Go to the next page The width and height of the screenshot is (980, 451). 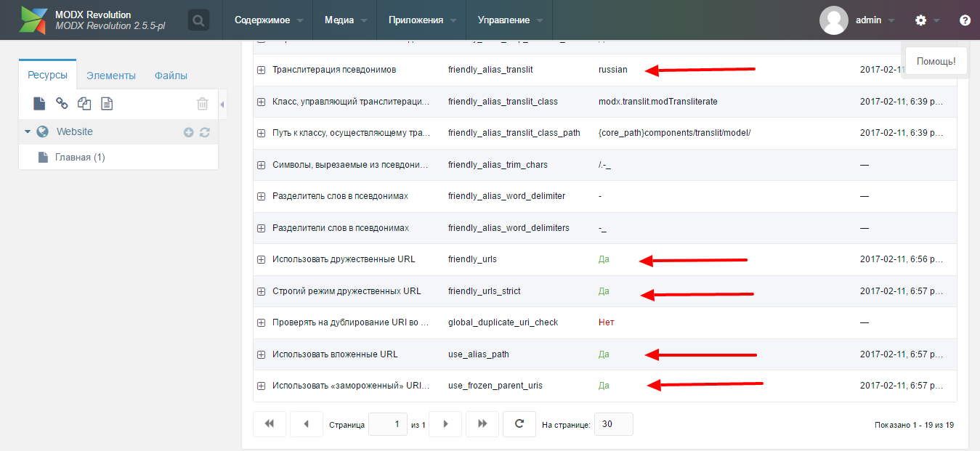pyautogui.click(x=445, y=424)
